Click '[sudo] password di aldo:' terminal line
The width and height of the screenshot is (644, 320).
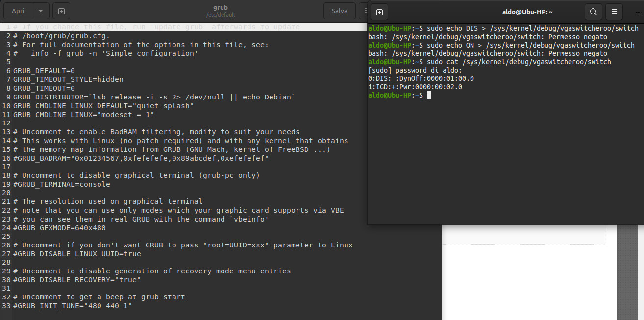[x=415, y=70]
